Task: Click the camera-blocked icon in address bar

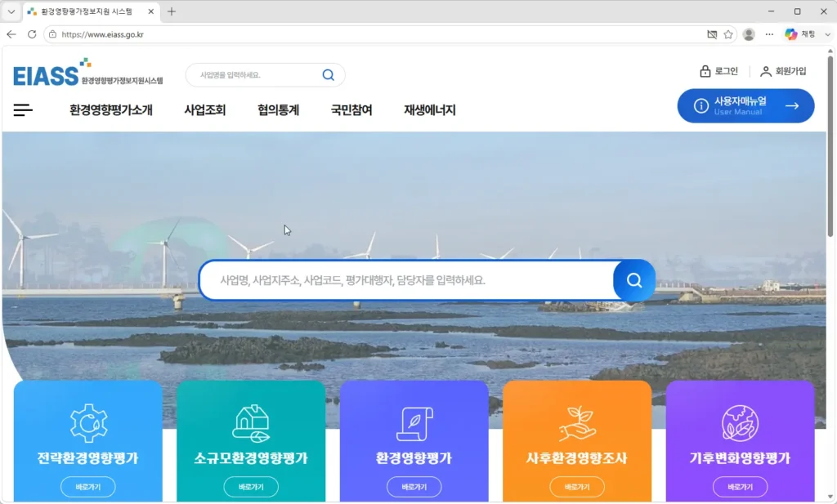Action: tap(712, 34)
